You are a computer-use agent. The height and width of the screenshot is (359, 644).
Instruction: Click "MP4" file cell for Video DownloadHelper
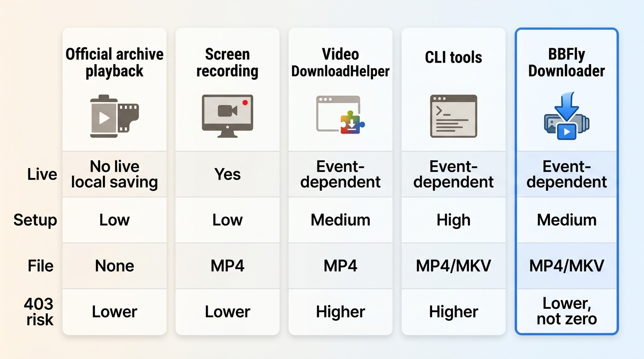coord(340,266)
